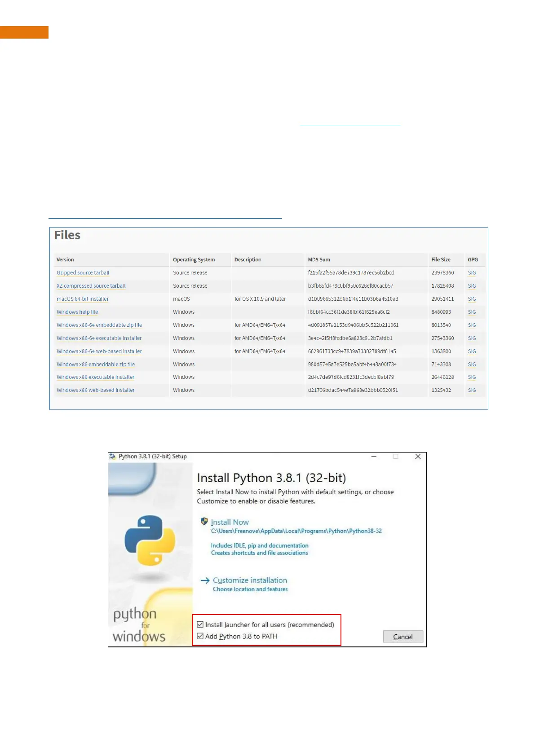Click the Operating System column header
The width and height of the screenshot is (535, 756).
[194, 259]
